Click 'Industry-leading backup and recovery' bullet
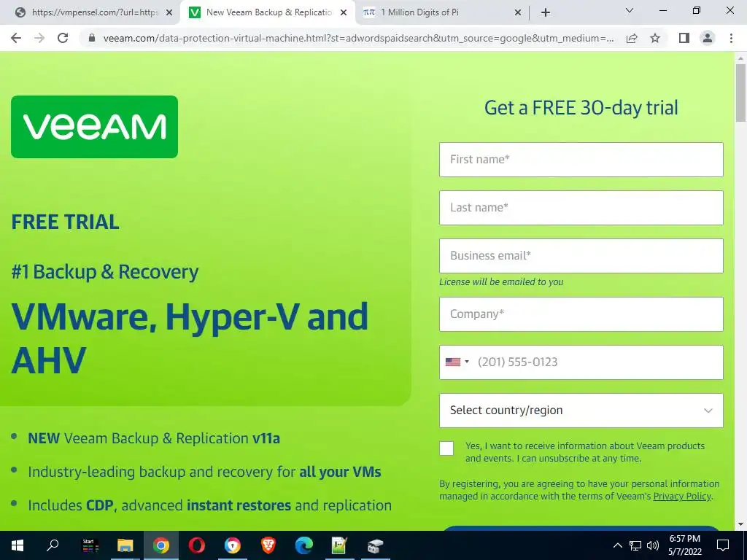This screenshot has width=747, height=560. coord(204,472)
